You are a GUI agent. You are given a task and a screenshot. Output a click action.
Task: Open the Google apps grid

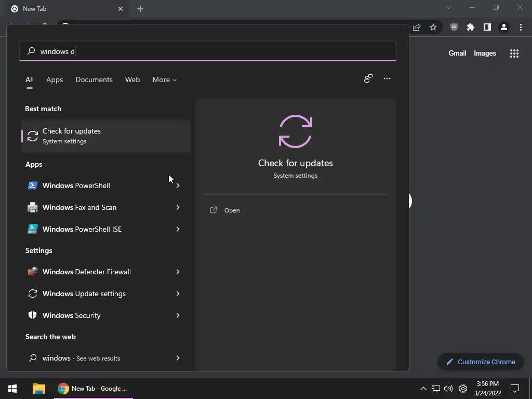(x=514, y=54)
